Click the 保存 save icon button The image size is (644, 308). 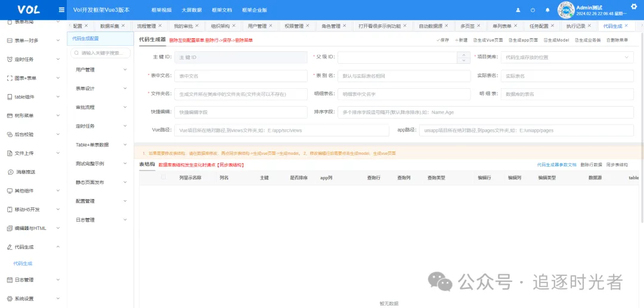point(442,40)
